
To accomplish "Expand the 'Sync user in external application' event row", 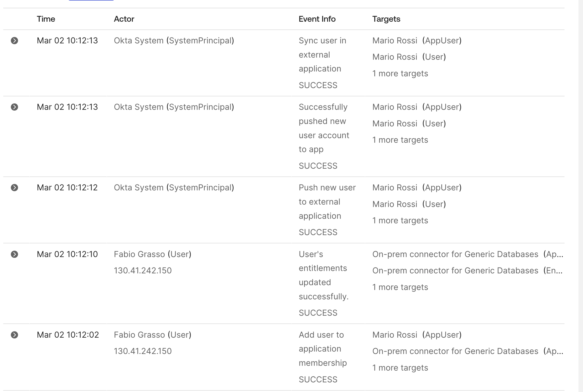I will click(14, 41).
